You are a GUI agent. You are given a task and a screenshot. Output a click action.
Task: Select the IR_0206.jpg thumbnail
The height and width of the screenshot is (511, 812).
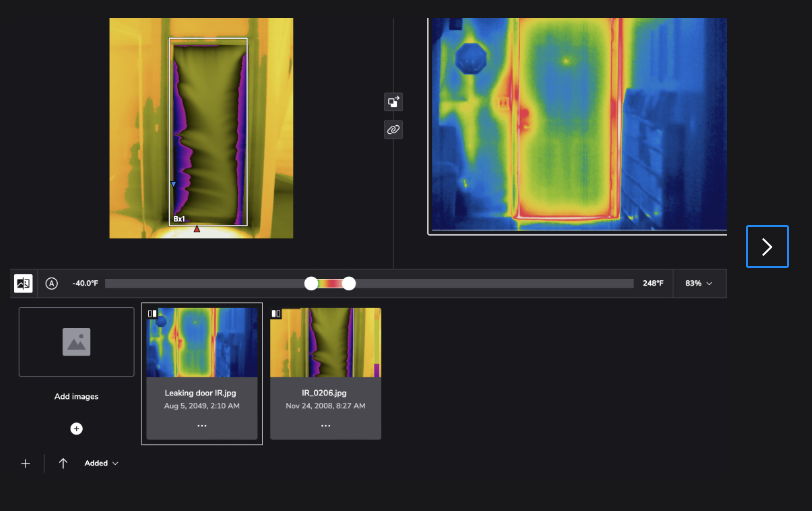tap(325, 342)
